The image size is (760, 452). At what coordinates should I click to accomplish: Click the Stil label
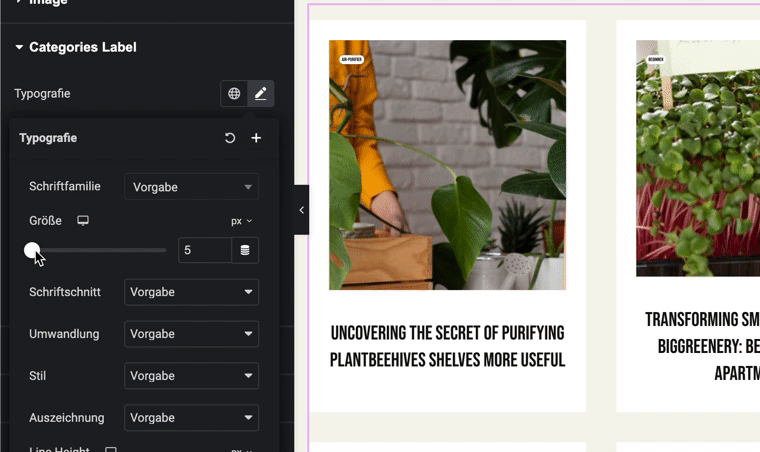[37, 376]
